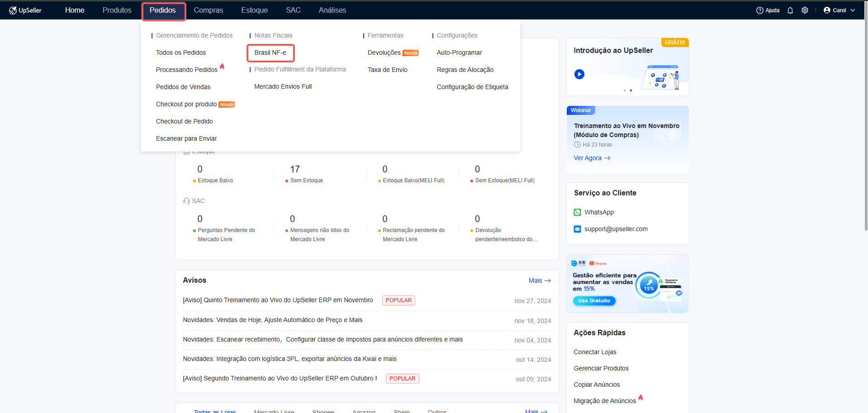Open the Compras menu
The height and width of the screenshot is (413, 868).
(x=209, y=10)
